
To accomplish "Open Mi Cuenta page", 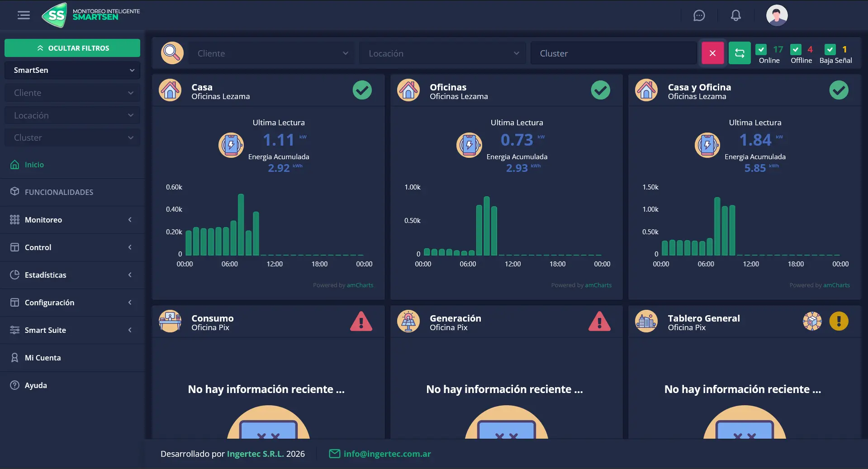I will coord(72,358).
